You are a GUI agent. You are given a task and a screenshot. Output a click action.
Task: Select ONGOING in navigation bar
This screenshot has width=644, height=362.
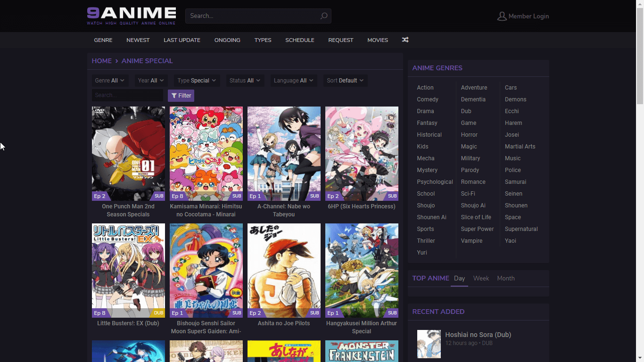click(227, 40)
